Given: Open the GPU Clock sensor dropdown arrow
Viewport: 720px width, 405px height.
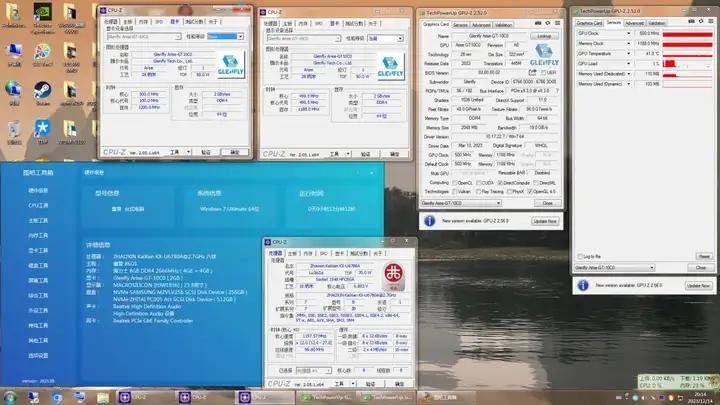Looking at the screenshot, I should 629,34.
